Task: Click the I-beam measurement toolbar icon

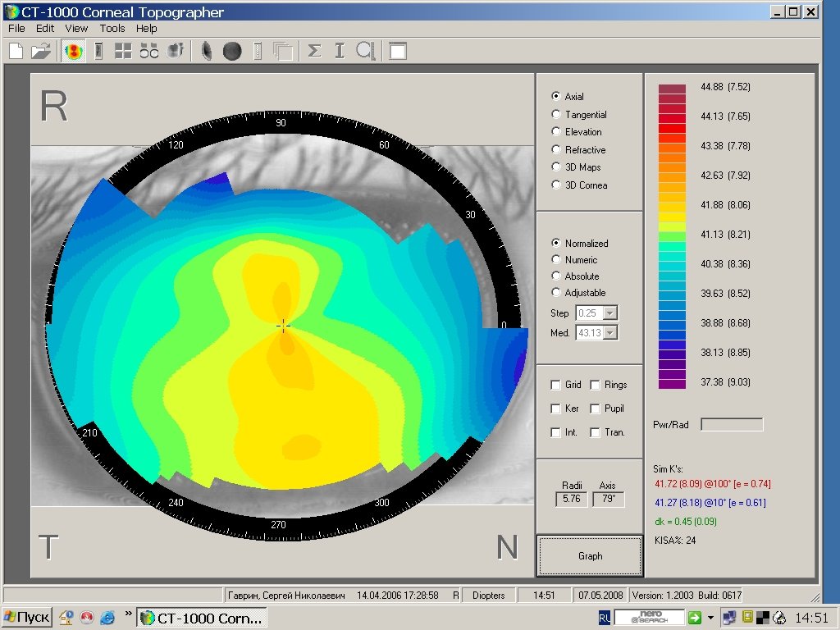Action: click(x=339, y=52)
